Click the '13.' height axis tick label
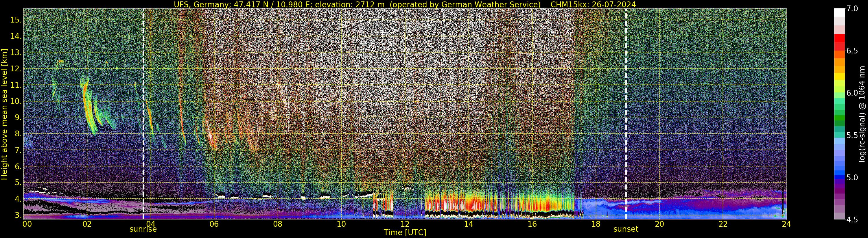This screenshot has width=868, height=238. [x=16, y=53]
